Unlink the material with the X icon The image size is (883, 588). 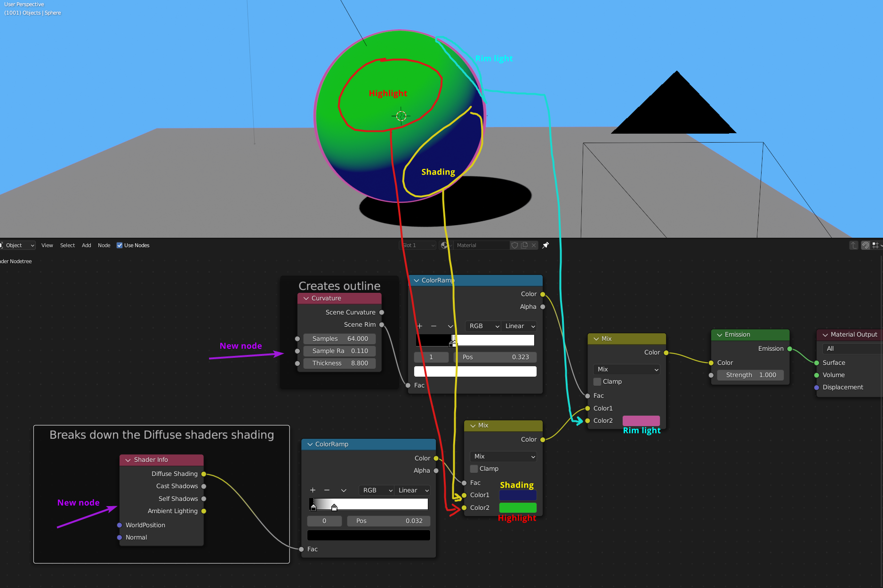(534, 245)
